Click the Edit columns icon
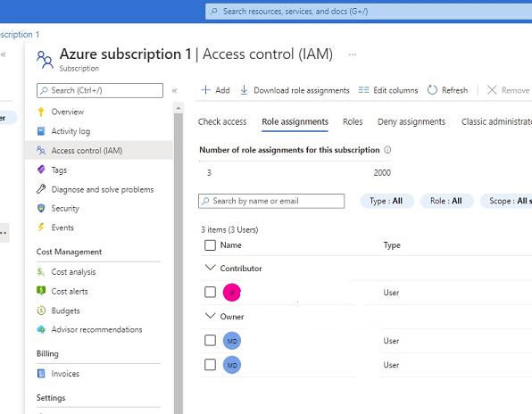 coord(363,90)
